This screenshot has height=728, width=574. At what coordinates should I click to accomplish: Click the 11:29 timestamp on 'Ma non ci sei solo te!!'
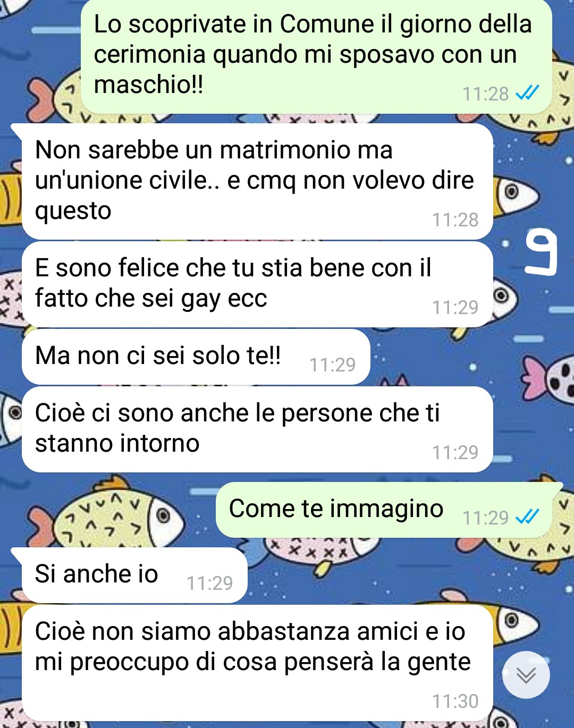pyautogui.click(x=332, y=365)
